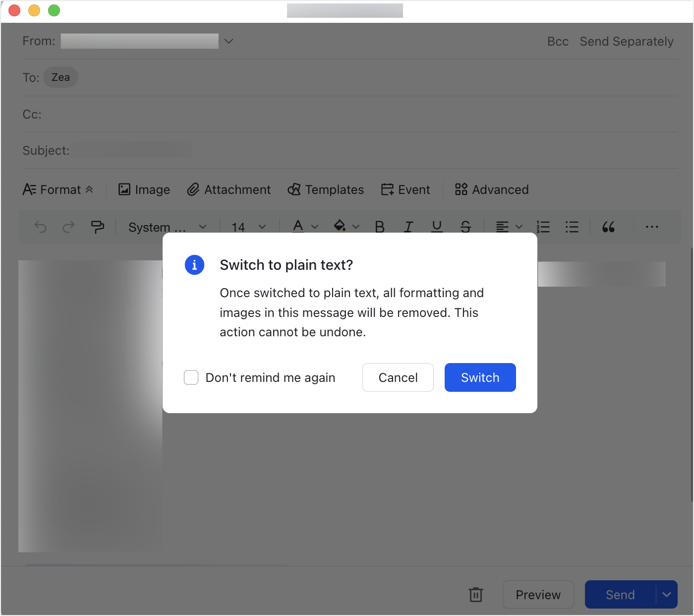Insert an Event into the message
Screen dimensions: 694x616
405,189
